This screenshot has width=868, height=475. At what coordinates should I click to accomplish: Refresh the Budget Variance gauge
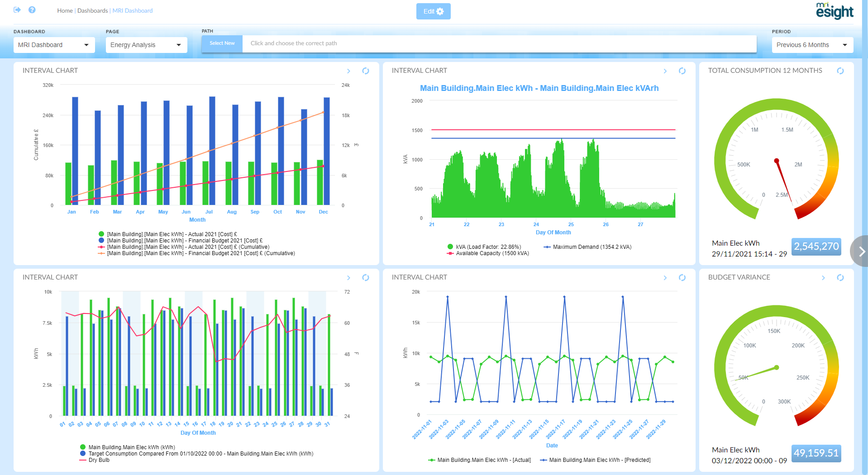[x=840, y=278]
